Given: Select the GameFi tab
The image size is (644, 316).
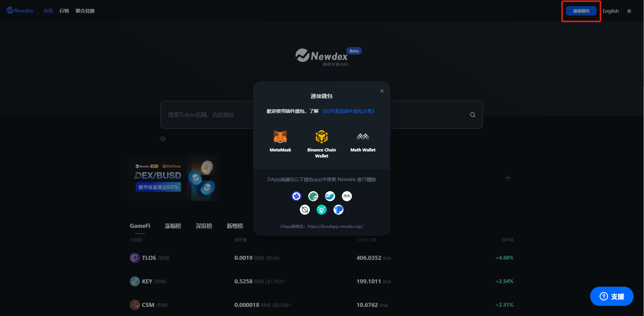Looking at the screenshot, I should (x=140, y=226).
